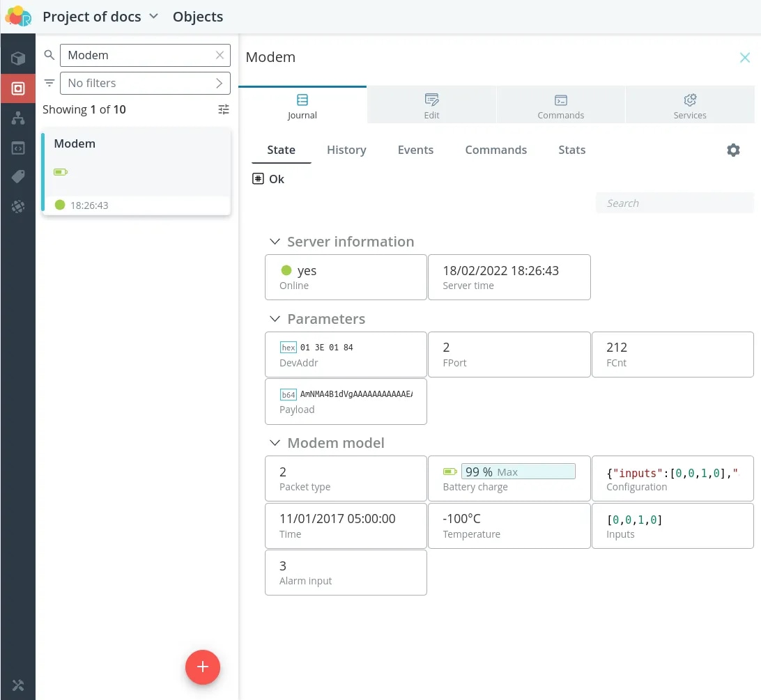Open the Project of docs dropdown
This screenshot has width=761, height=700.
click(x=100, y=17)
